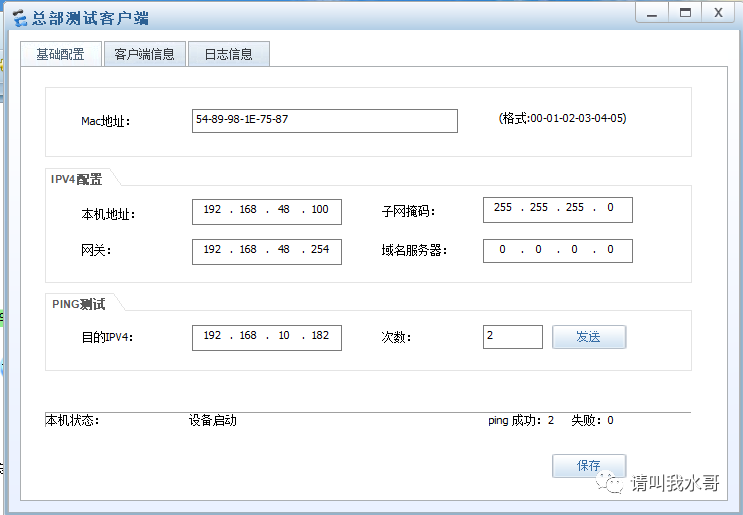Click the 本机状态 label

(72, 420)
